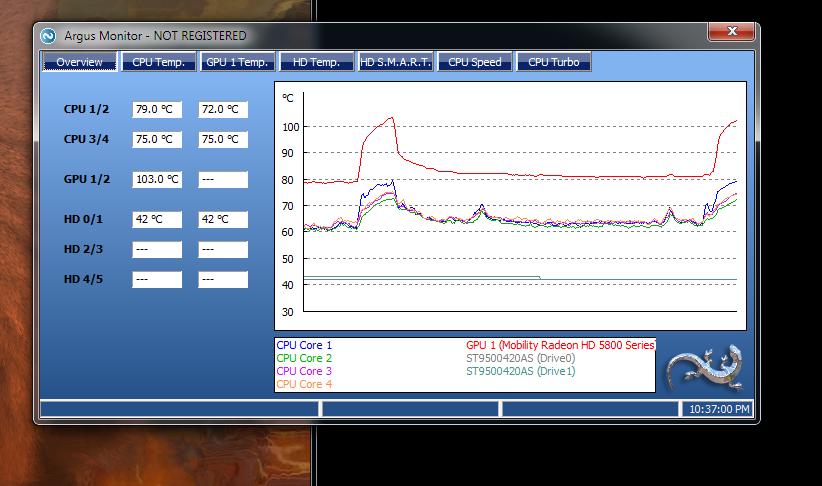Click the second 42 °C field beside HD 0/1
This screenshot has height=486, width=822.
(x=223, y=219)
